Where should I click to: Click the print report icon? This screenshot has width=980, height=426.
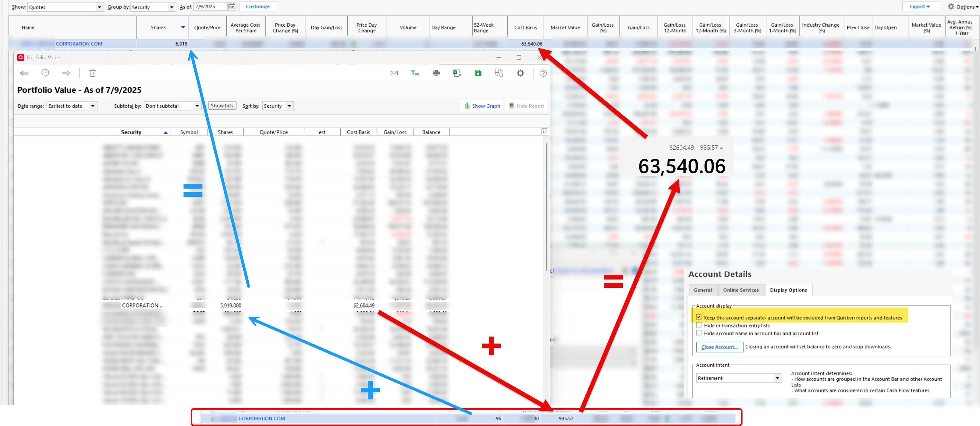(x=436, y=73)
